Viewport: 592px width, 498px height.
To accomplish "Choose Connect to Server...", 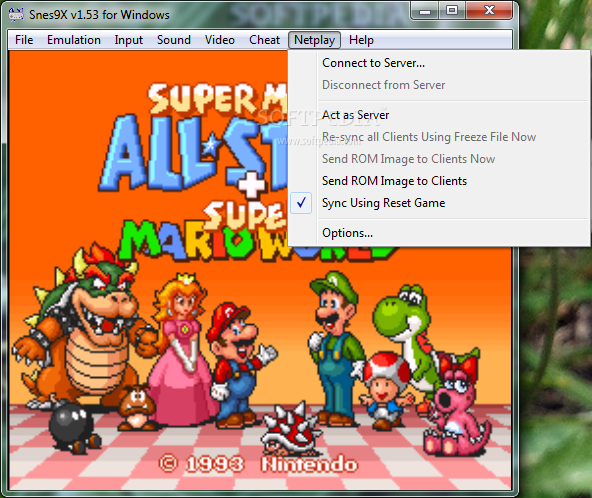I will point(439,63).
